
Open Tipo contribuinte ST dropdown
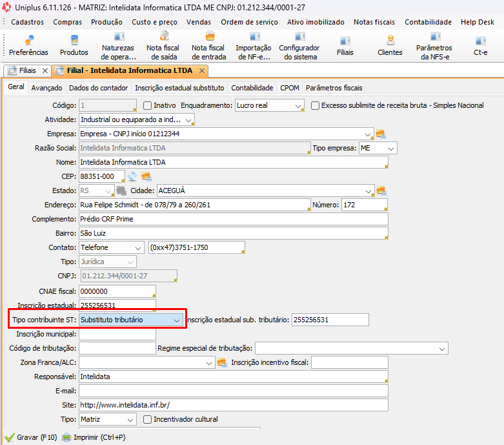click(x=131, y=320)
